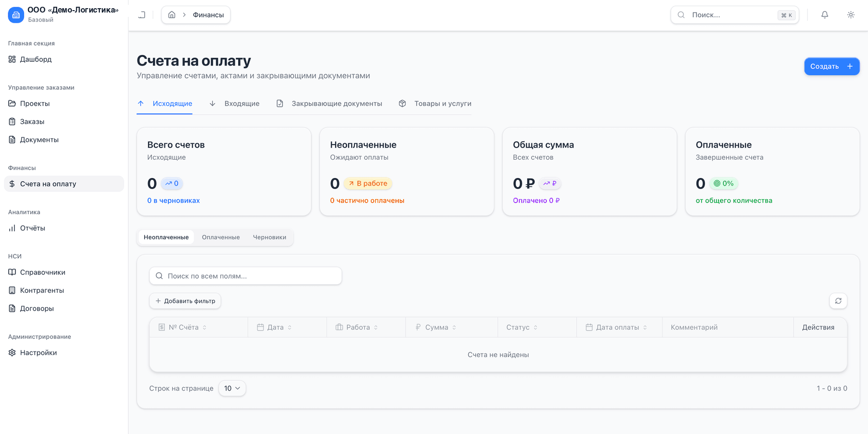Image resolution: width=868 pixels, height=434 pixels.
Task: Click the up arrow icon of Исходящие
Action: tap(141, 104)
